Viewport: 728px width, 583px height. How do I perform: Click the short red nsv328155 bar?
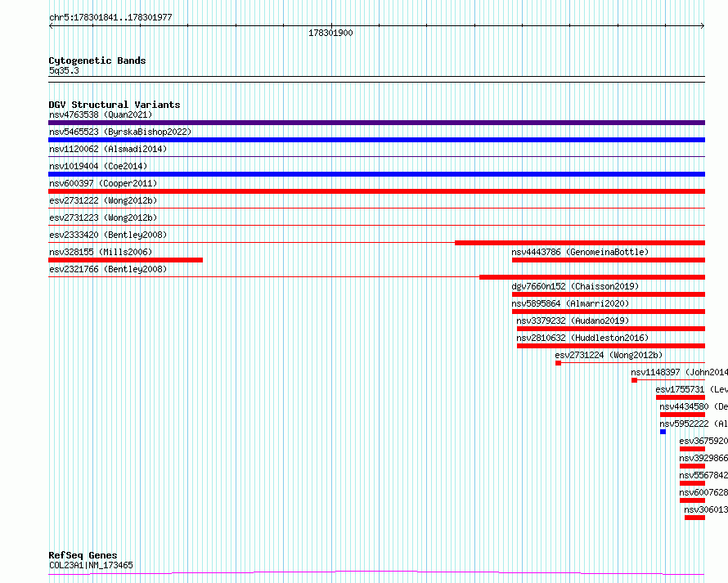125,260
